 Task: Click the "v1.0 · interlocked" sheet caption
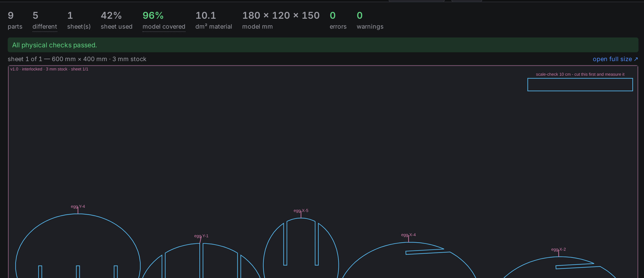coord(49,69)
